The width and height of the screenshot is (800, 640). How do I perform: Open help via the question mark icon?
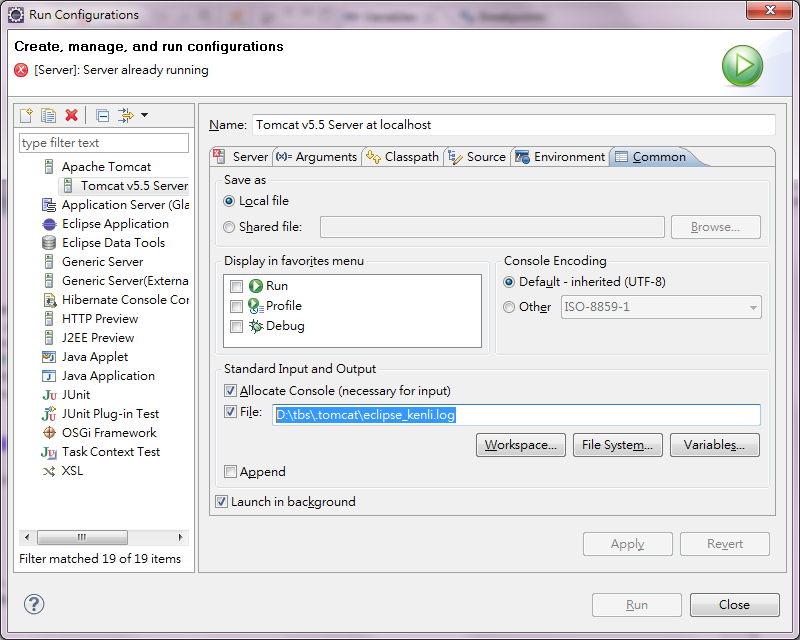click(x=34, y=604)
